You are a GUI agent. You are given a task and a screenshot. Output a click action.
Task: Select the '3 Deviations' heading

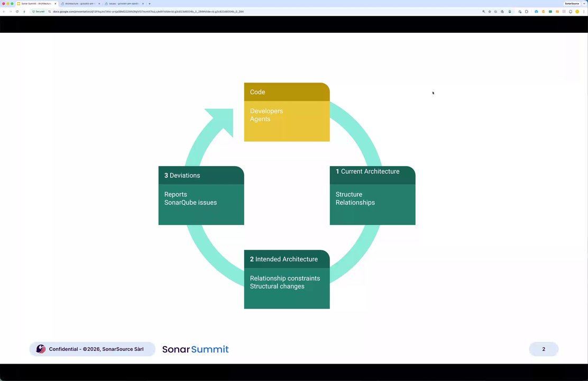point(182,175)
